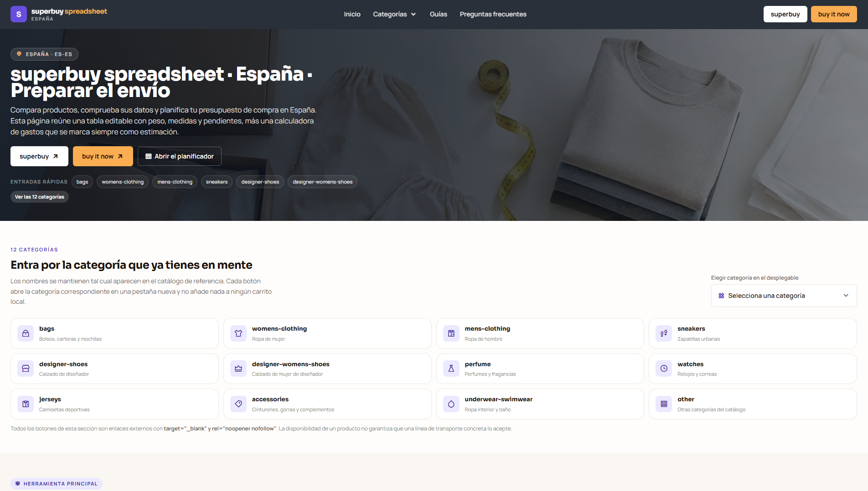Click the bags category lock-bag icon
Image resolution: width=868 pixels, height=491 pixels.
pos(26,333)
